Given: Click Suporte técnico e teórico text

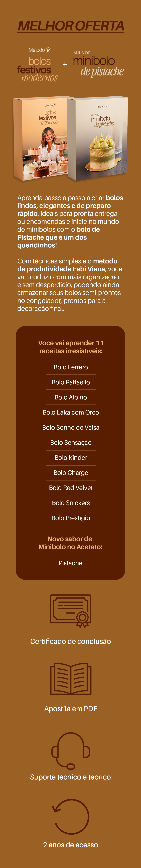Looking at the screenshot, I should point(71,777).
